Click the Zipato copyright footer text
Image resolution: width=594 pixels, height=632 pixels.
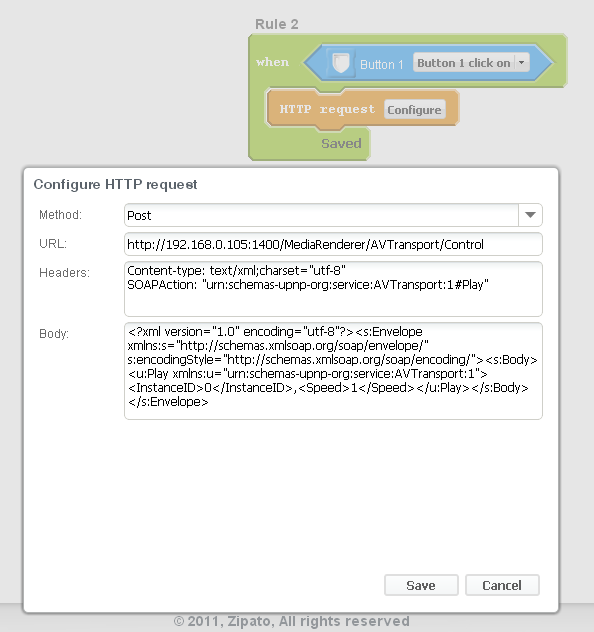[292, 621]
